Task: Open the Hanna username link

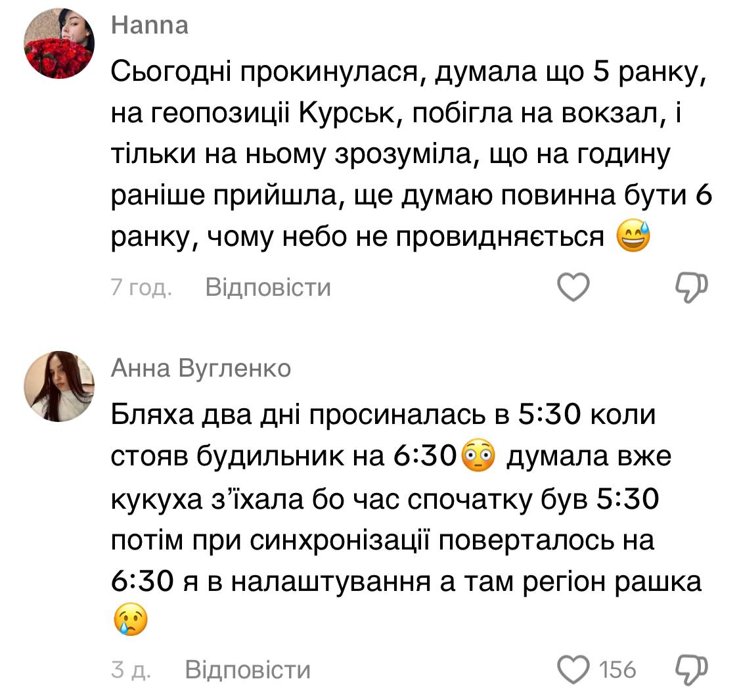Action: click(150, 25)
